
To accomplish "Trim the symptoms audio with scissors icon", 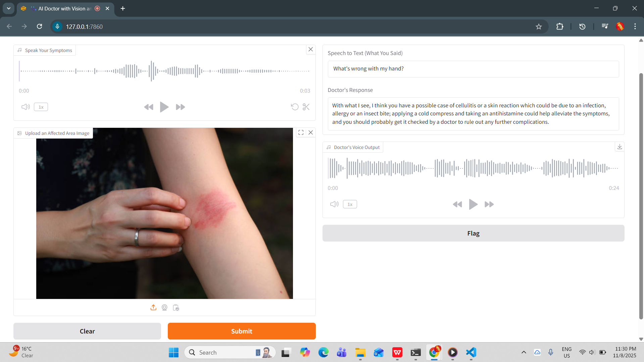I will click(x=306, y=107).
